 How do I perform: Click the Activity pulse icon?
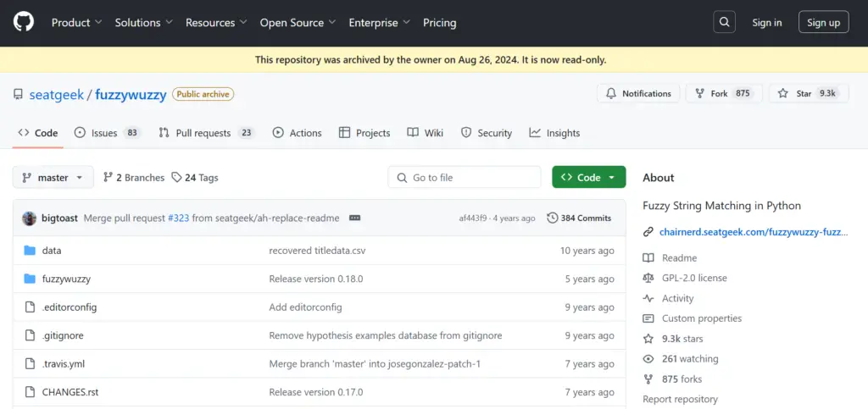click(648, 298)
